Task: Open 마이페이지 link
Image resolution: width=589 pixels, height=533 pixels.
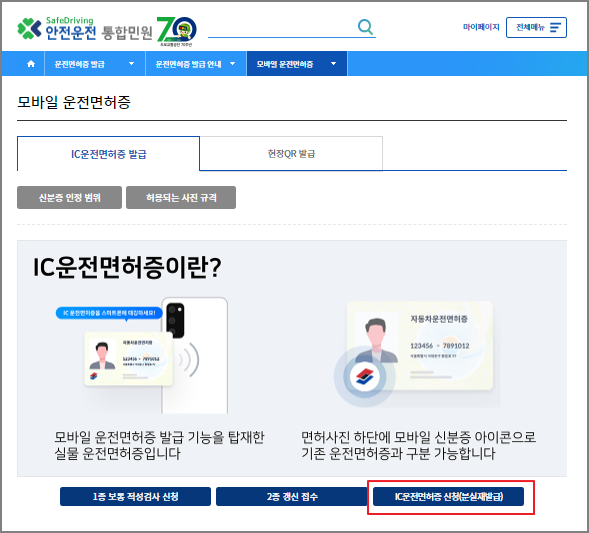Action: (x=481, y=27)
